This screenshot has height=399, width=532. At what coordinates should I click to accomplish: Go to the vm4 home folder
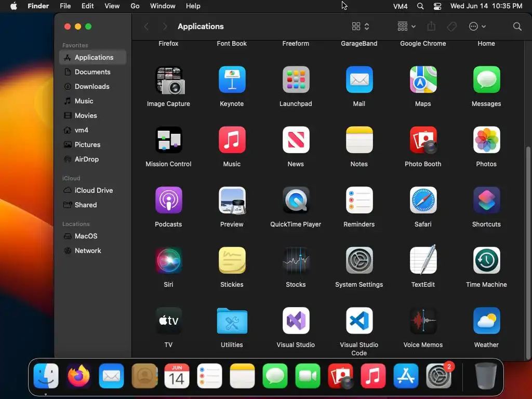tap(92, 130)
